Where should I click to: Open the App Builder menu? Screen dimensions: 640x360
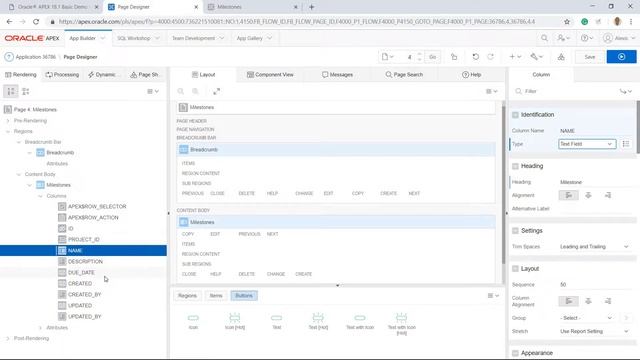click(x=87, y=38)
